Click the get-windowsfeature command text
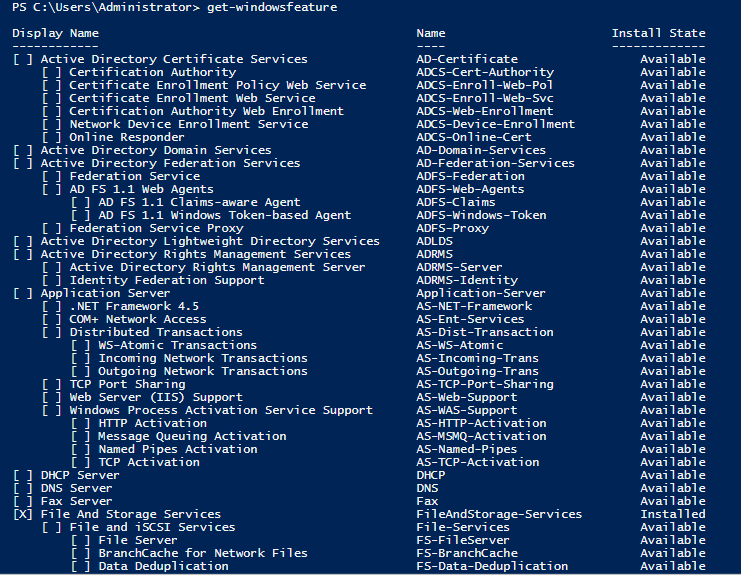Screen dimensions: 741x575 tap(272, 8)
